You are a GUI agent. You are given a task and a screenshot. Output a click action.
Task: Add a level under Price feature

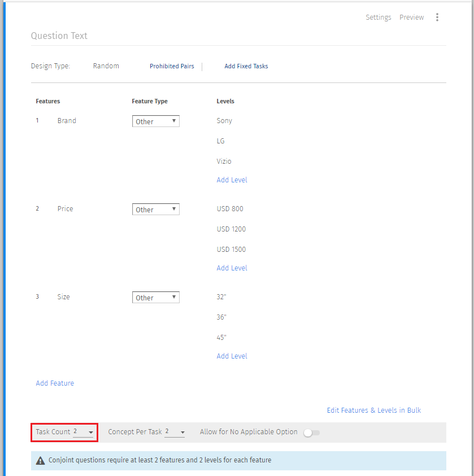click(232, 268)
